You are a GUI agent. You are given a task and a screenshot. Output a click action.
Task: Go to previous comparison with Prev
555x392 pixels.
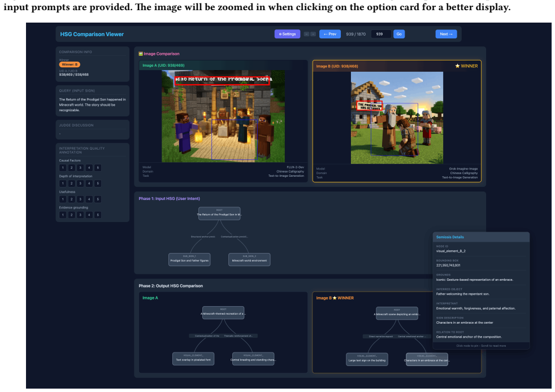tap(330, 34)
